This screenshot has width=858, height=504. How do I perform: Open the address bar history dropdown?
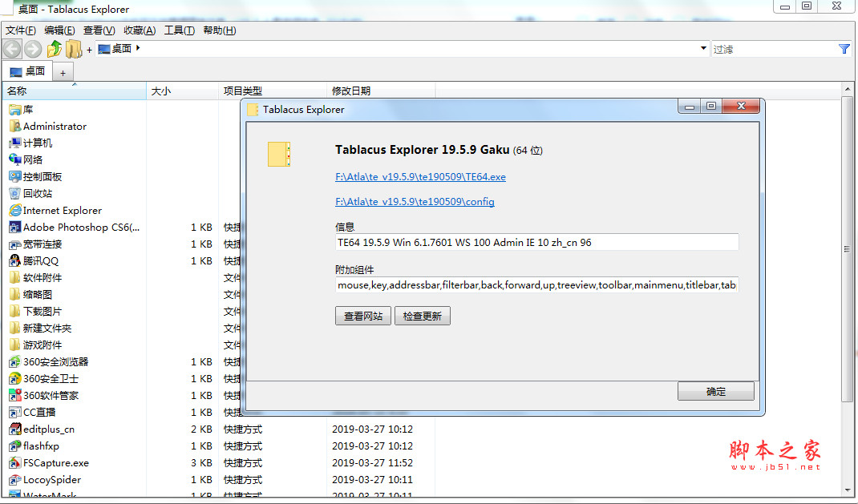[x=703, y=49]
